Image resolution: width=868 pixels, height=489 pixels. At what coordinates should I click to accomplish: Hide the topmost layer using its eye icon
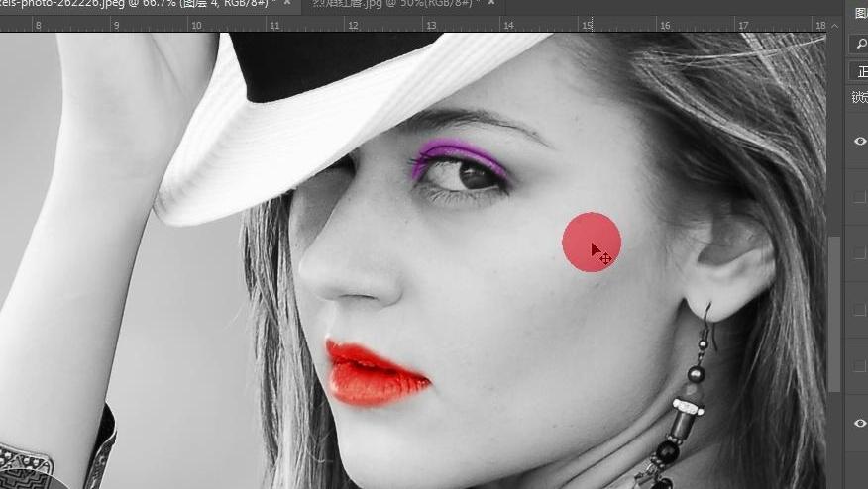(860, 141)
